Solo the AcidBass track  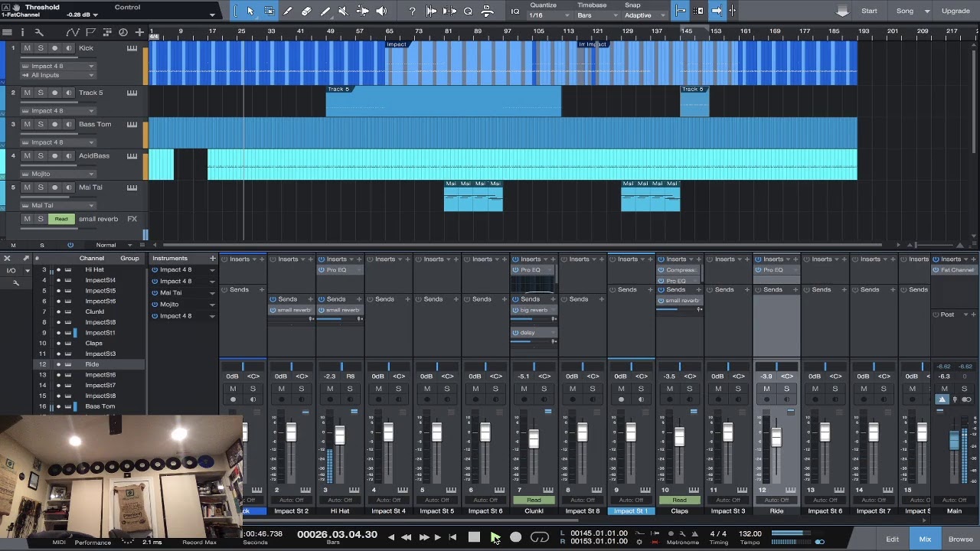[41, 155]
